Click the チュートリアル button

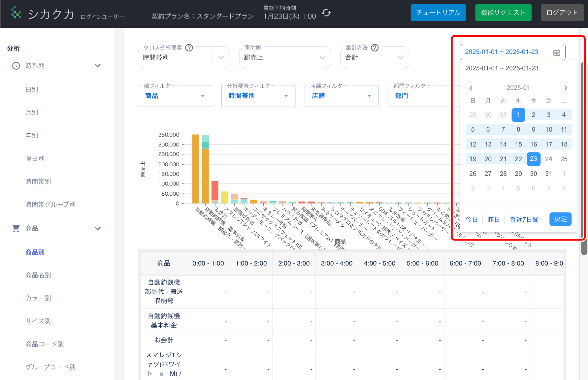438,13
